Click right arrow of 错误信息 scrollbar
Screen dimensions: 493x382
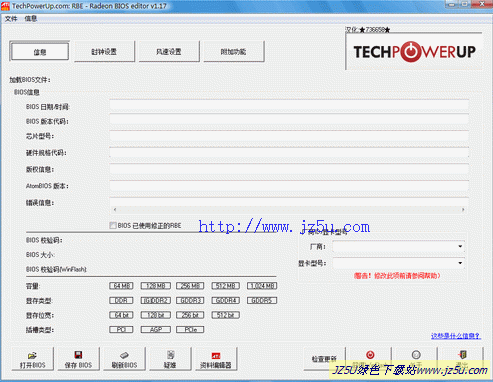(463, 210)
